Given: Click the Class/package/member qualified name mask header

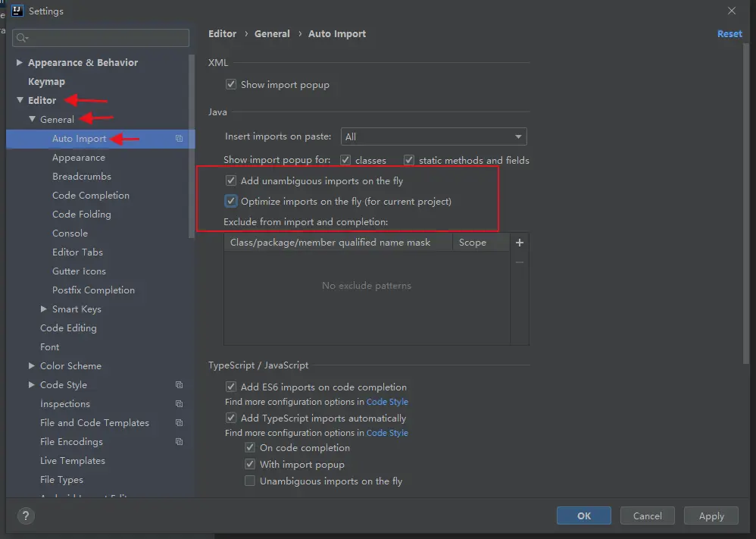Looking at the screenshot, I should click(338, 243).
